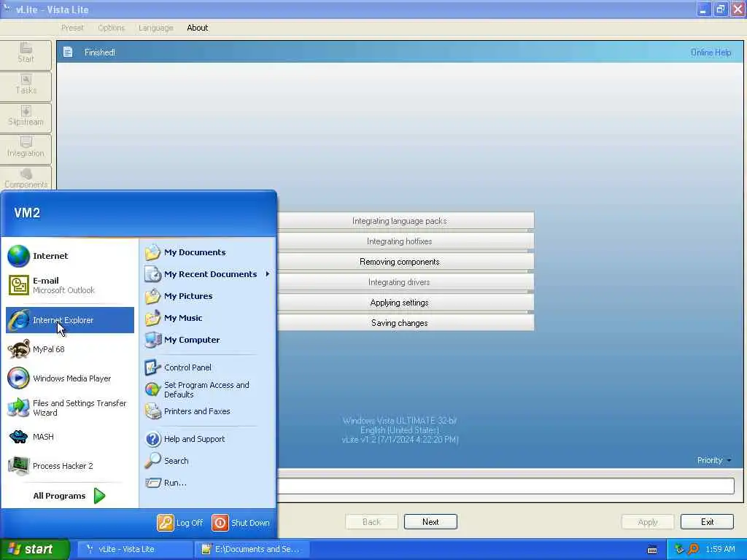Viewport: 747px width, 560px height.
Task: Click the Saving changes progress bar
Action: [405, 323]
